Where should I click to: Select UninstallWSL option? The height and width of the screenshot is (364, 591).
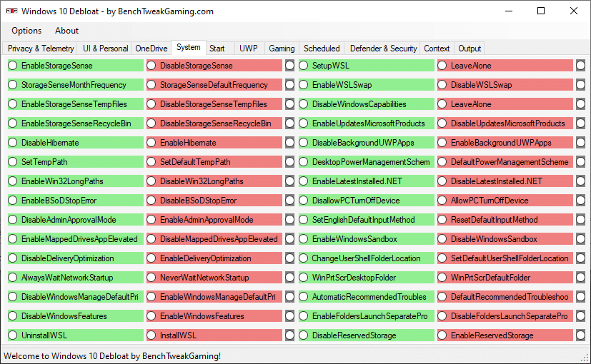[x=75, y=335]
